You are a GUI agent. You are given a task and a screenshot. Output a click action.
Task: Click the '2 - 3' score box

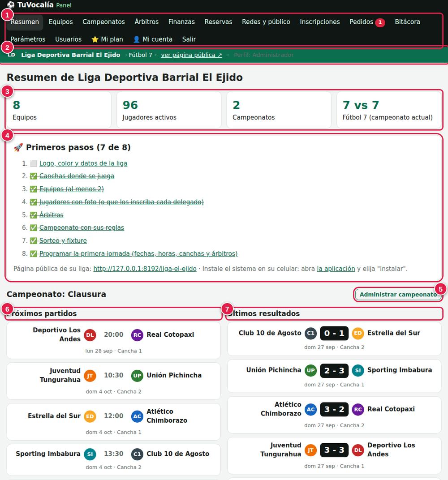[x=334, y=370]
